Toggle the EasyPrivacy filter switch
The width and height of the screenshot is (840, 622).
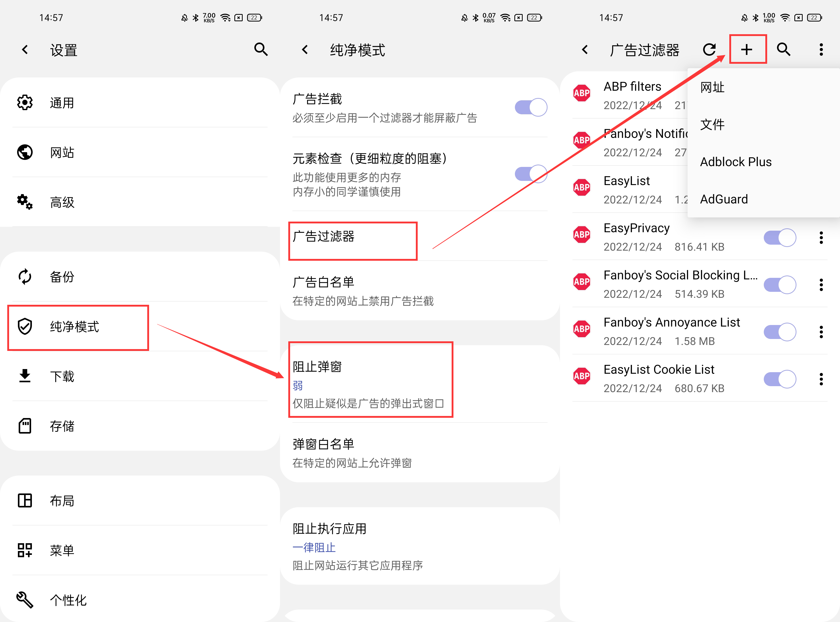coord(780,238)
